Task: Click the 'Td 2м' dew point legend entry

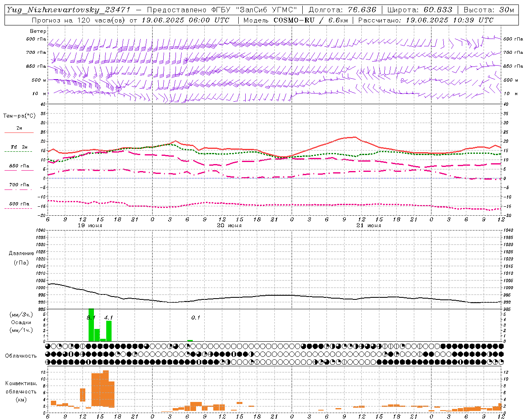Action: click(19, 147)
